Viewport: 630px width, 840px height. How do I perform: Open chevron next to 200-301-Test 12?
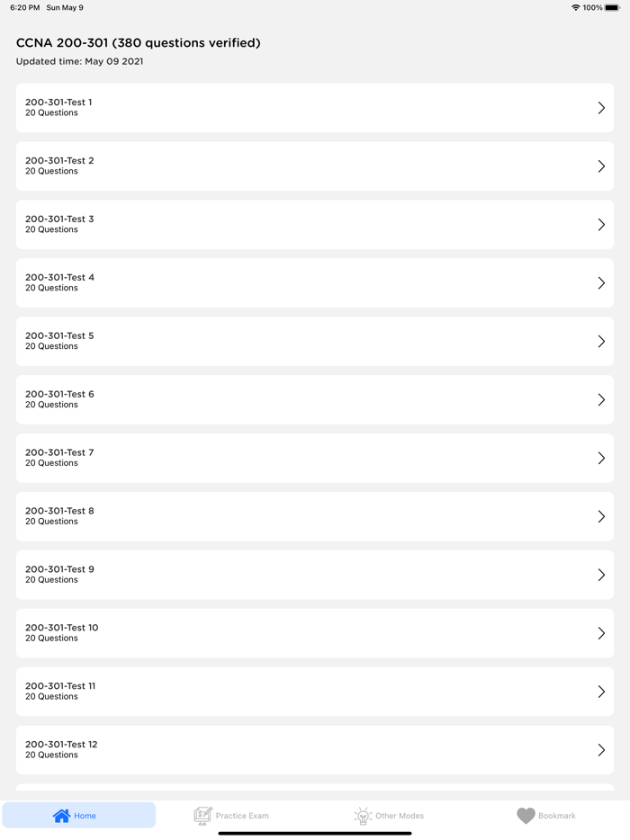tap(601, 750)
